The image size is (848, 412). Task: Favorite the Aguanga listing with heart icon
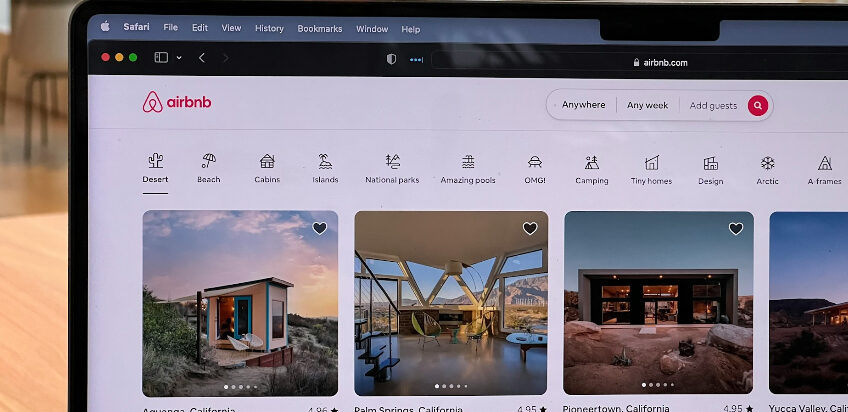[x=319, y=228]
